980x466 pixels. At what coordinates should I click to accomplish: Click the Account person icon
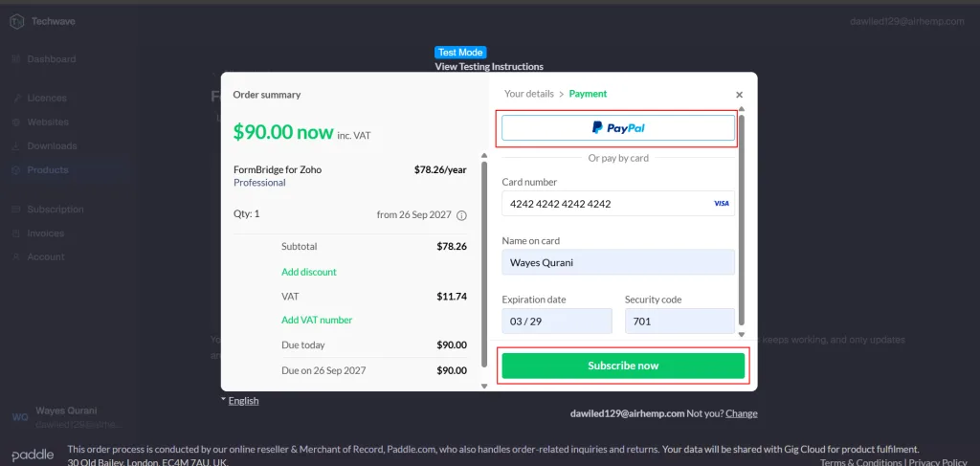pos(16,256)
